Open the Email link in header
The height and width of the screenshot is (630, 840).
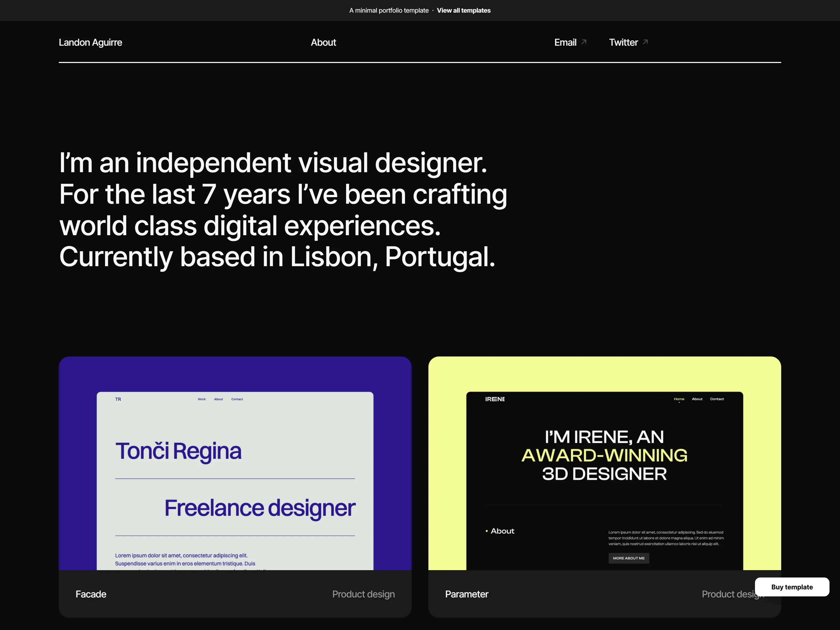[565, 43]
